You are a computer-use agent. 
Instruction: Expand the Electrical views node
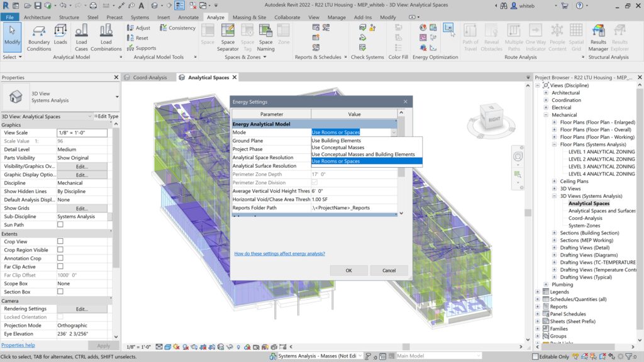(546, 107)
